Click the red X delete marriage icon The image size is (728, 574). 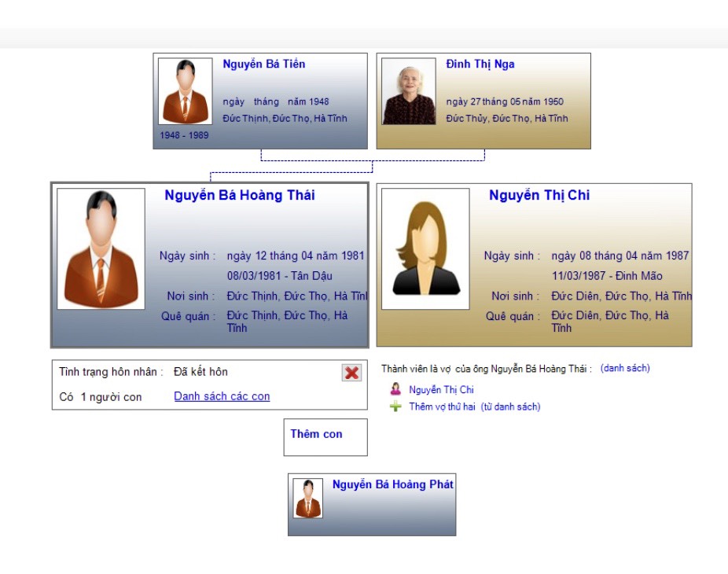pyautogui.click(x=352, y=373)
